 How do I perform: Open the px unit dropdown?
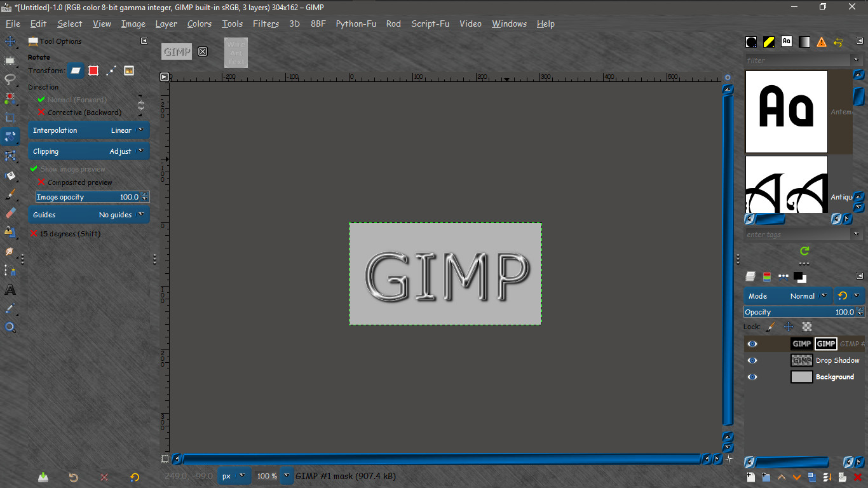[x=234, y=476]
